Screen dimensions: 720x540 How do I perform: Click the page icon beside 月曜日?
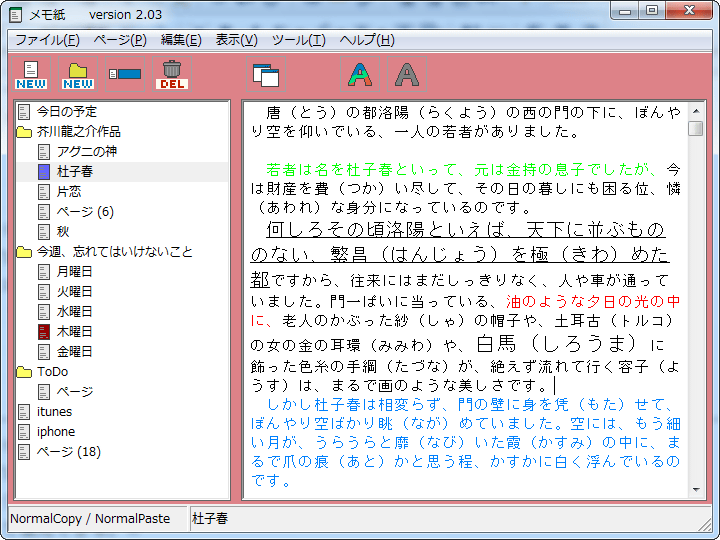click(x=44, y=272)
